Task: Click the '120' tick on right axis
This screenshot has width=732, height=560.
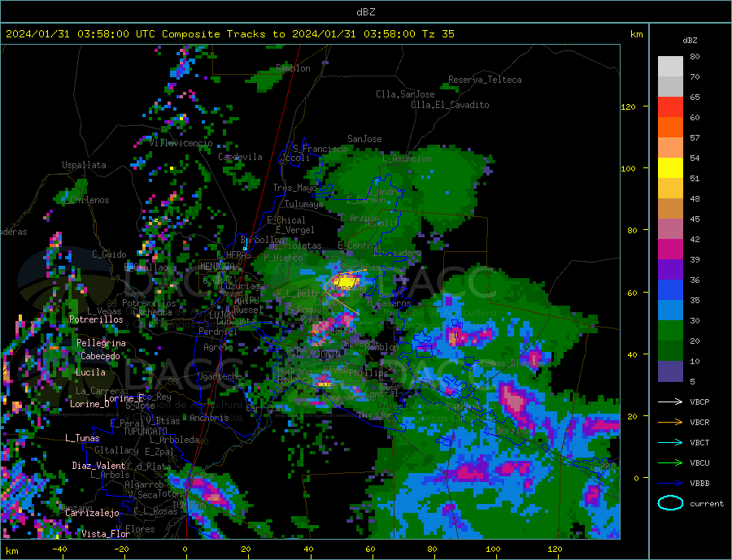Action: [x=629, y=106]
